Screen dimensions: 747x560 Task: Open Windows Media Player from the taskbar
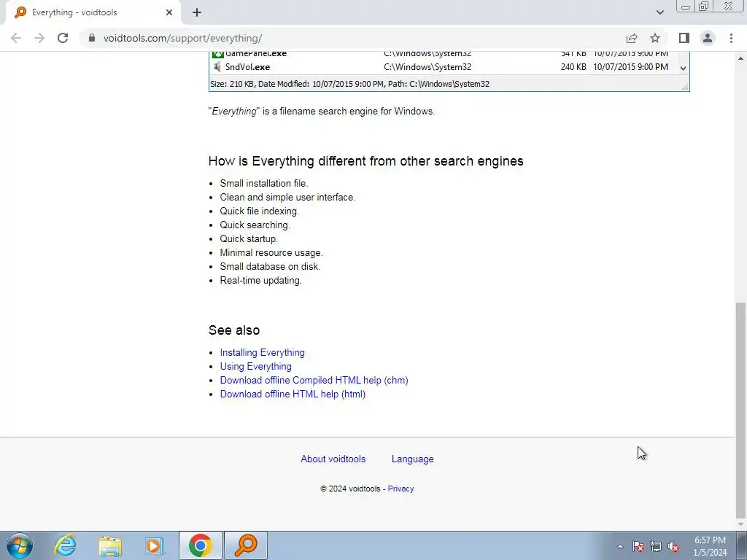(155, 545)
